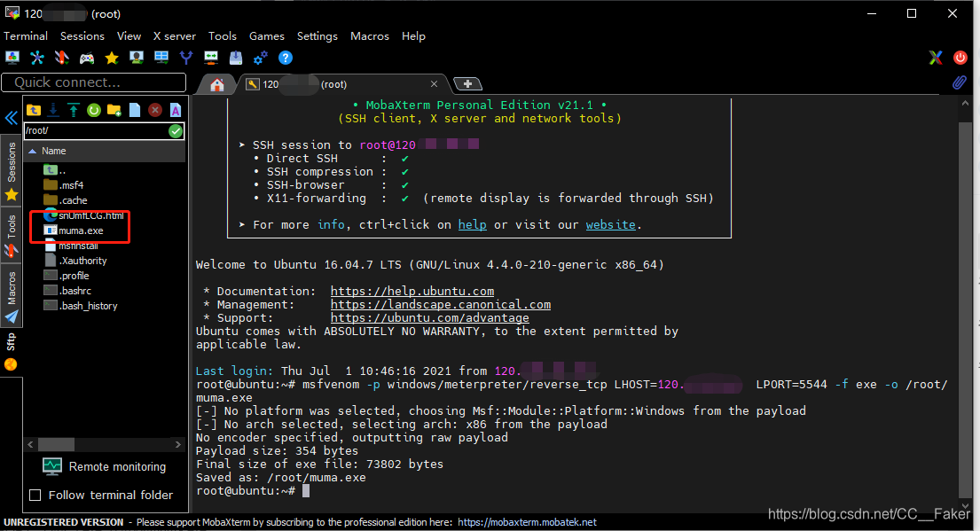Click the download selected files icon
This screenshot has width=980, height=531.
(54, 111)
